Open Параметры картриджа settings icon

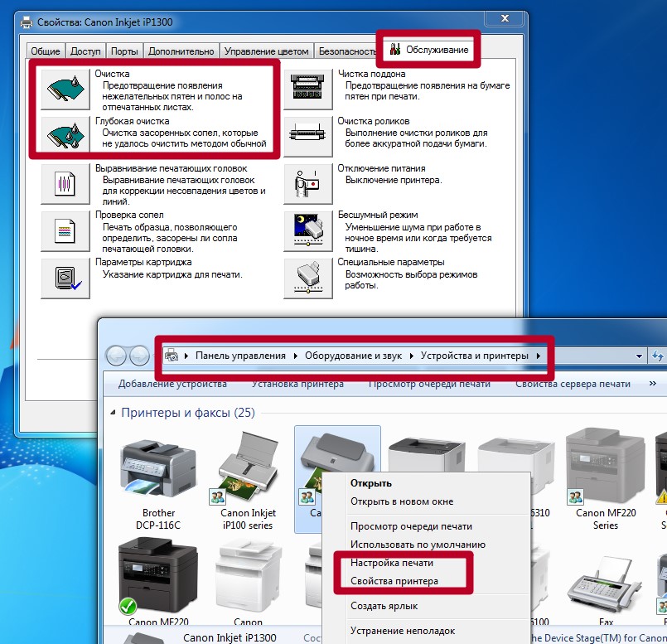(65, 277)
